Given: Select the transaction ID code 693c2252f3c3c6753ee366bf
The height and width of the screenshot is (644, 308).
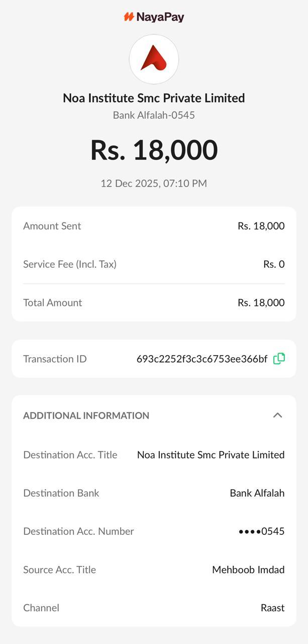Looking at the screenshot, I should (x=202, y=359).
